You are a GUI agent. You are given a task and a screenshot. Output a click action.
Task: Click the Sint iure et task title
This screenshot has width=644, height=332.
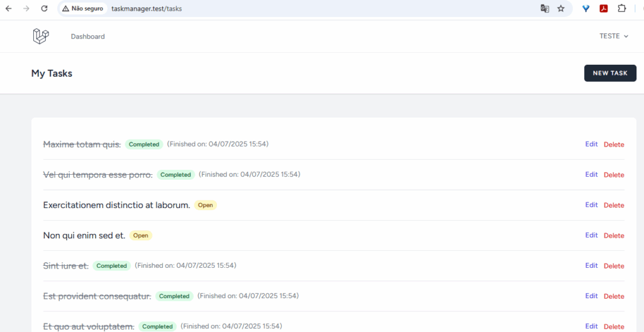tap(66, 266)
